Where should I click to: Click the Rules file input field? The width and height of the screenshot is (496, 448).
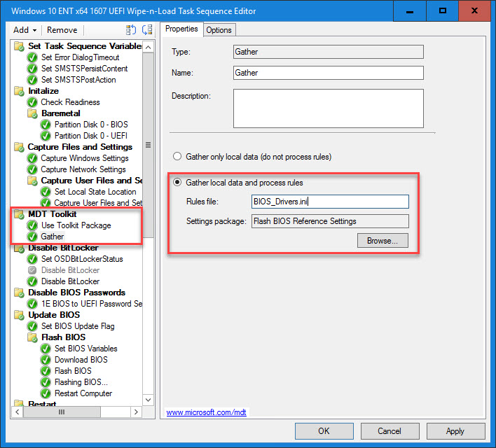tap(329, 202)
